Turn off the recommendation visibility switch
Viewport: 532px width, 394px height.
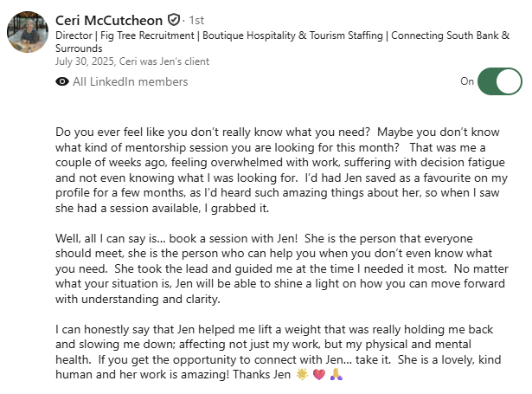click(x=499, y=81)
